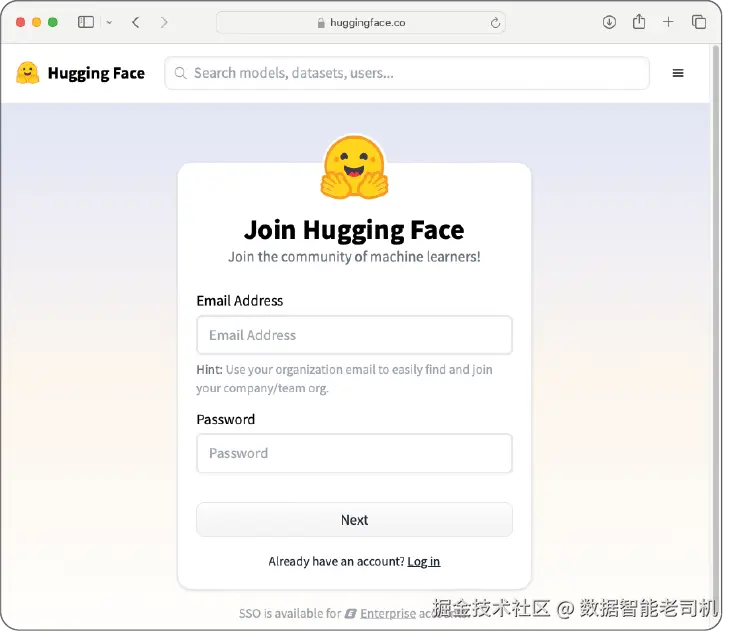Viewport: 736px width, 637px height.
Task: Click the yellow minimize window button
Action: click(37, 22)
